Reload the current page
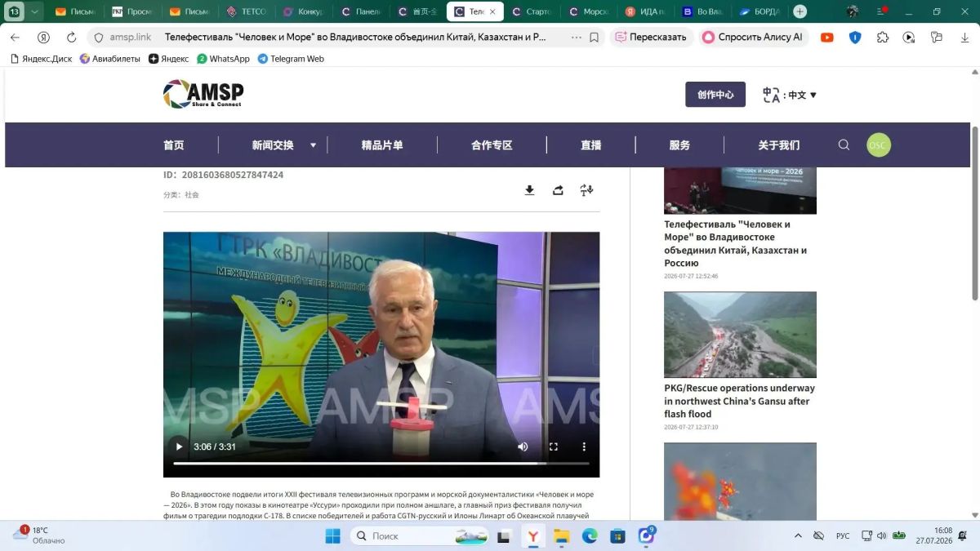The image size is (980, 551). [71, 38]
